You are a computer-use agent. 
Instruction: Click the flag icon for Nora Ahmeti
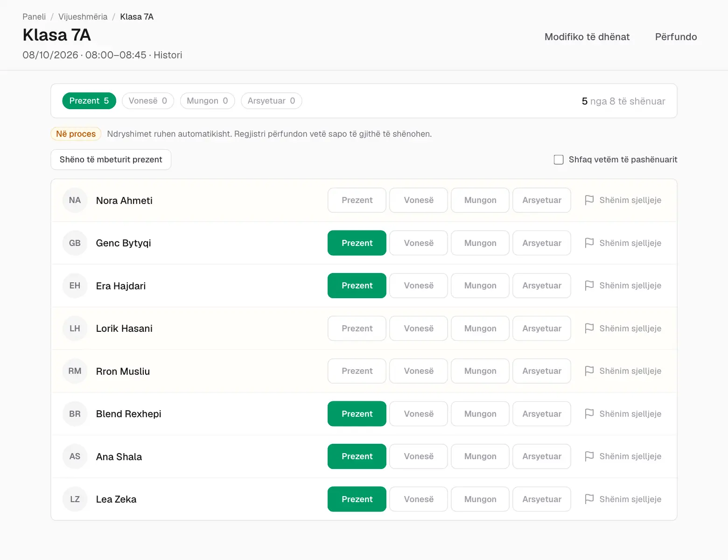click(589, 200)
